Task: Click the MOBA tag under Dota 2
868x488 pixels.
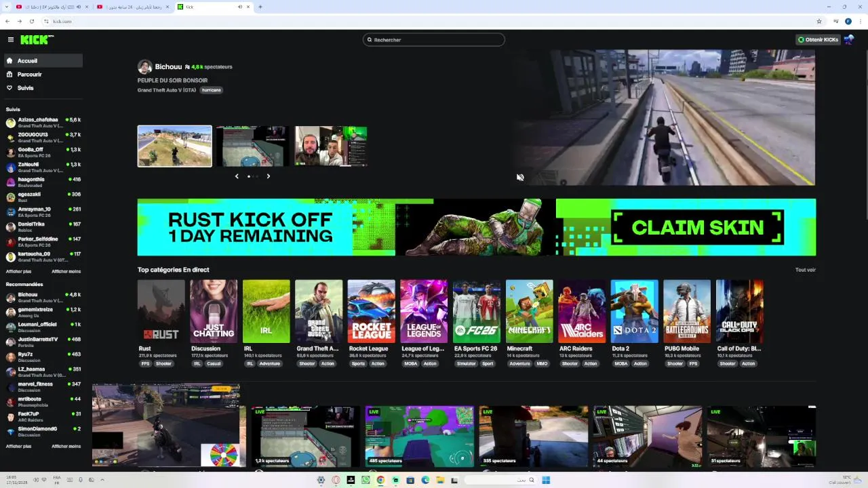Action: (621, 364)
